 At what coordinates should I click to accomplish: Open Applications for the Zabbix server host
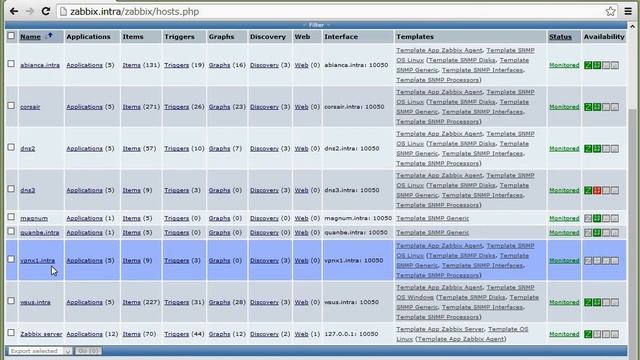tap(84, 334)
